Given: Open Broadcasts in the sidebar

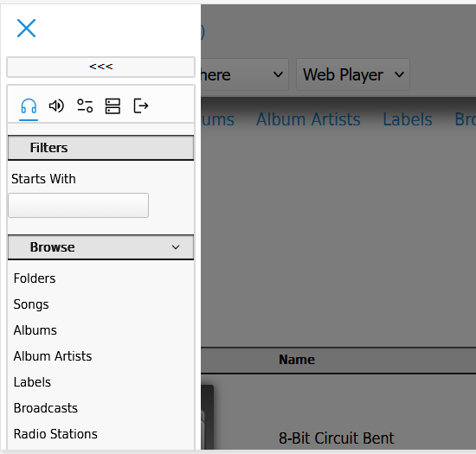Looking at the screenshot, I should (46, 408).
